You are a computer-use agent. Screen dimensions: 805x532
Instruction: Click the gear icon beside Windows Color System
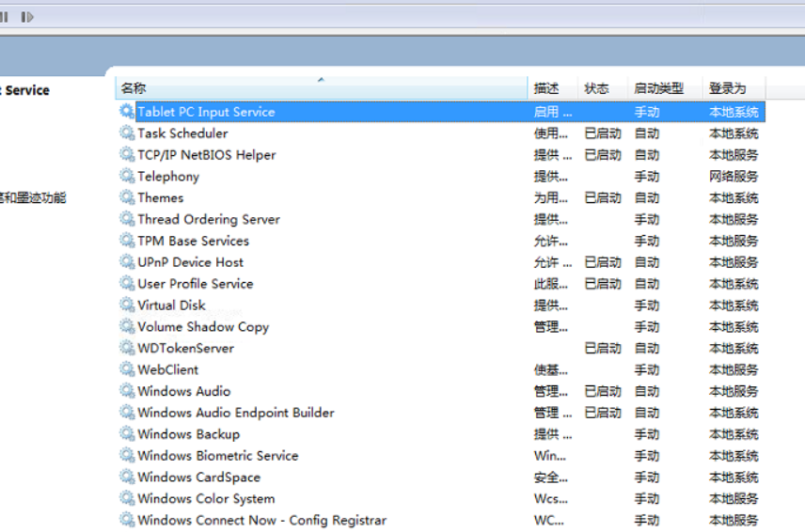coord(127,499)
